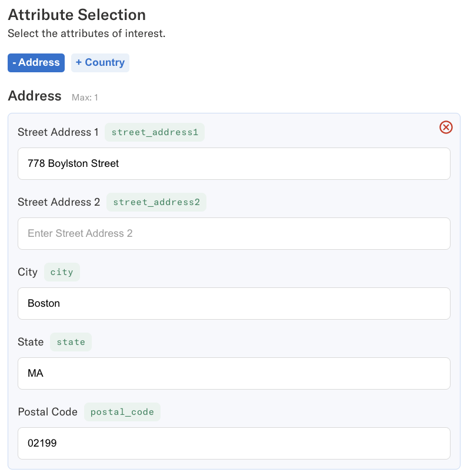Select the postal_code attribute tag
Screen dimensions: 467x476
tap(122, 411)
